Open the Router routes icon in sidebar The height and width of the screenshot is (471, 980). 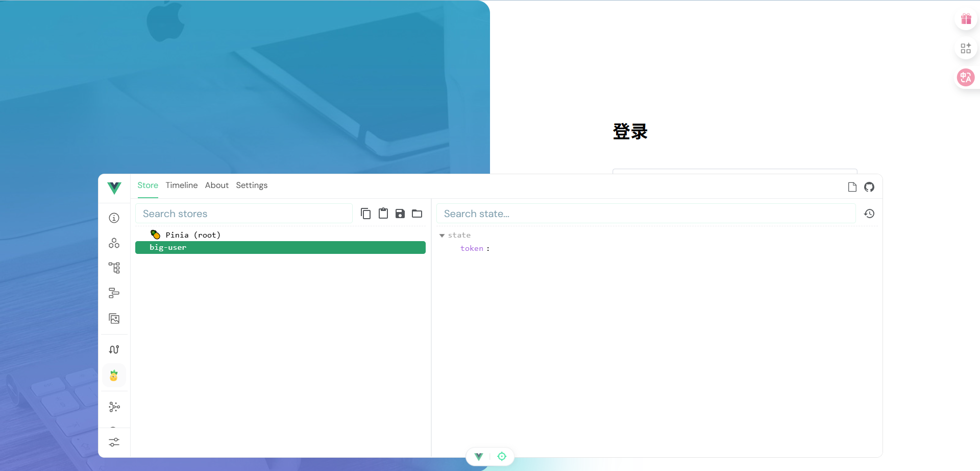(114, 349)
